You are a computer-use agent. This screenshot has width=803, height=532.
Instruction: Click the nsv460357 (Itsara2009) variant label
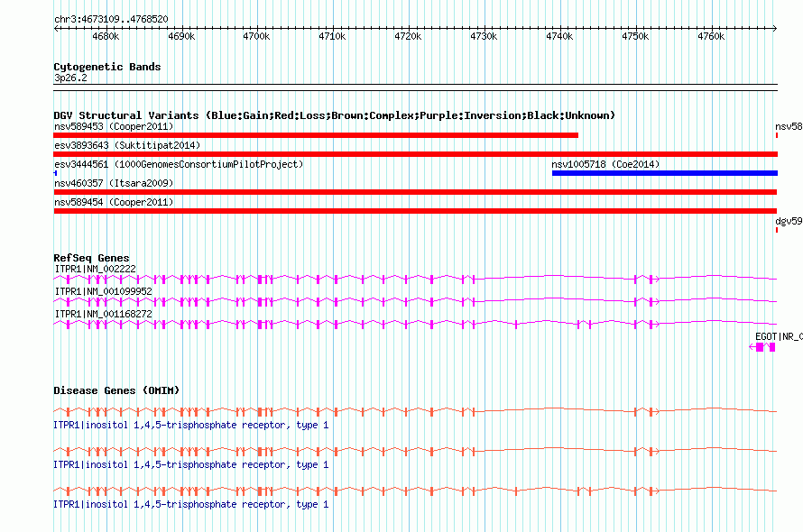(114, 183)
